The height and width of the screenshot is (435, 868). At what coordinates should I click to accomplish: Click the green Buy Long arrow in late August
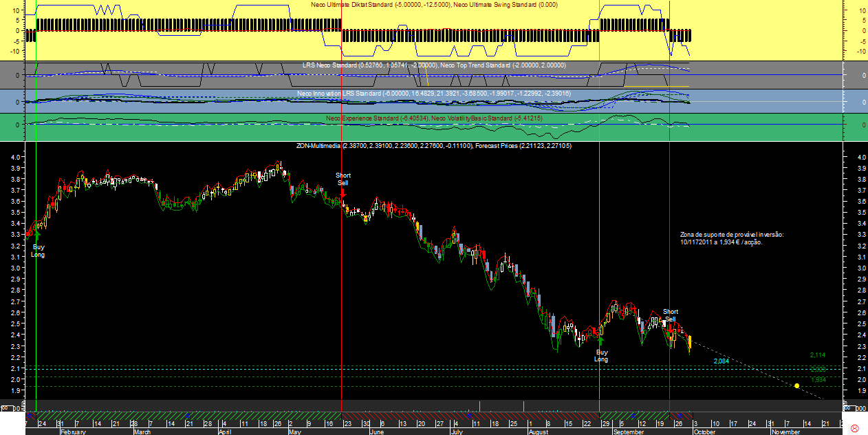pos(600,341)
